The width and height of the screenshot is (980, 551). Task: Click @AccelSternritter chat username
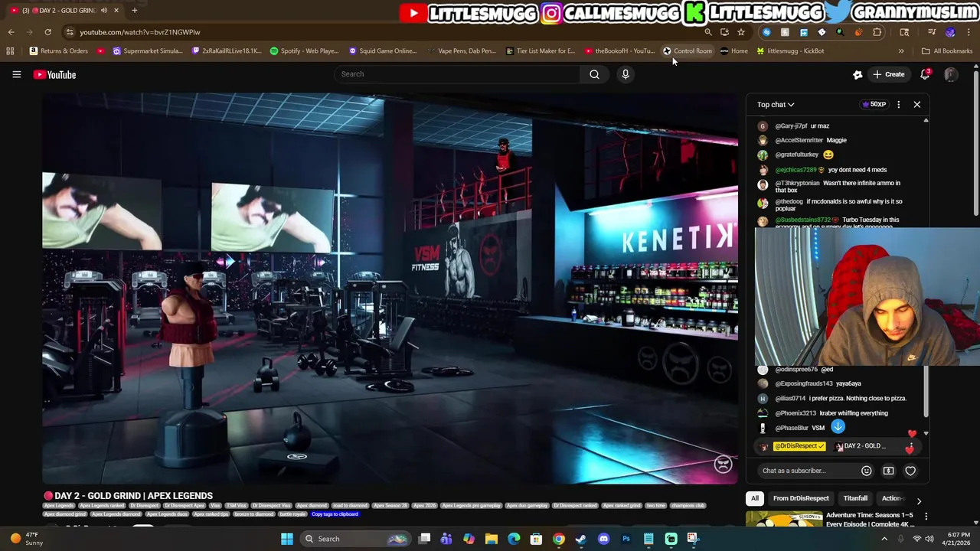[799, 140]
